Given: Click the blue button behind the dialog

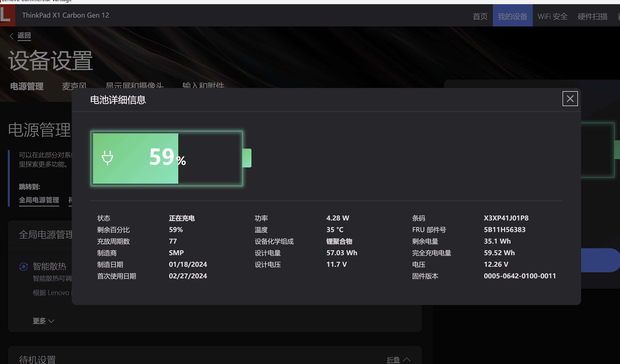Looking at the screenshot, I should (600, 260).
